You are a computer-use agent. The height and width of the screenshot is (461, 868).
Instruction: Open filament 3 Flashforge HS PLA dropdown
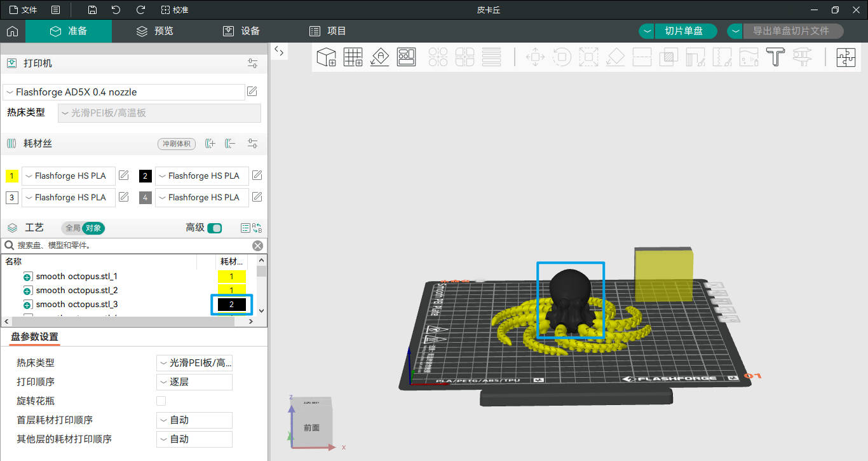click(69, 198)
